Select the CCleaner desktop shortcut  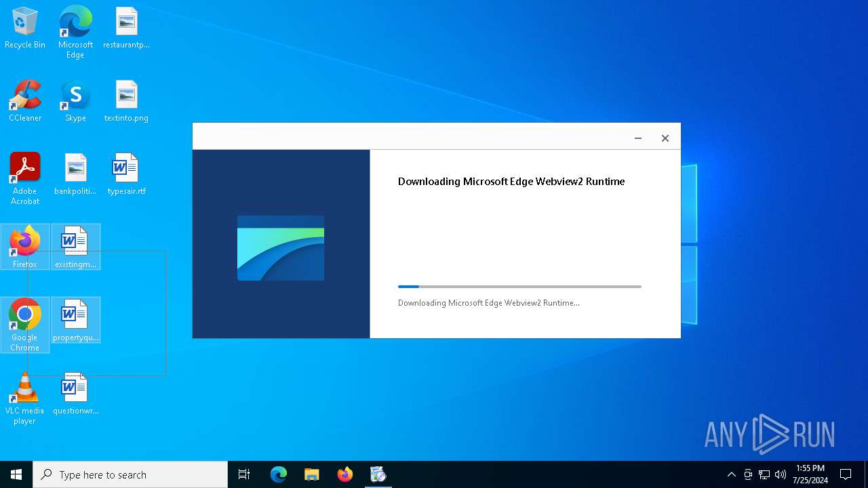[25, 102]
